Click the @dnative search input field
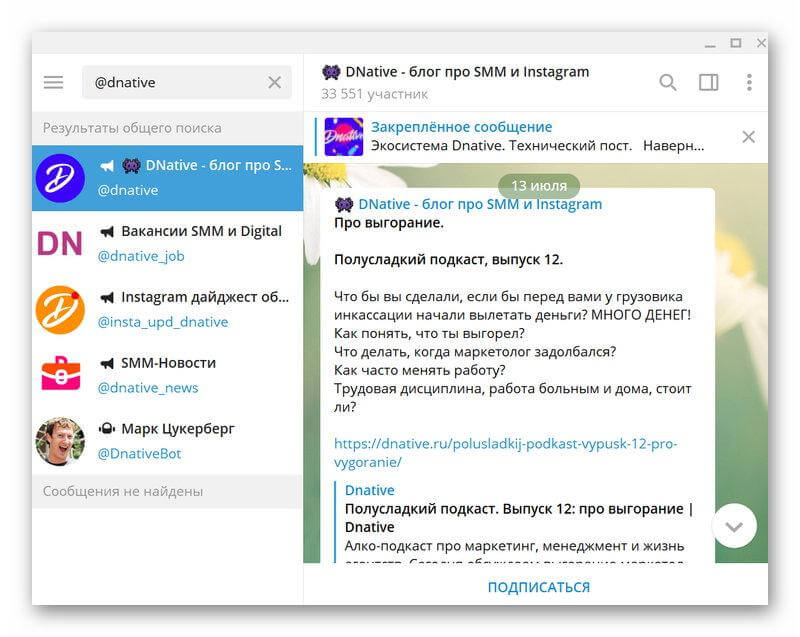Viewport: 800px width, 637px height. click(x=187, y=82)
